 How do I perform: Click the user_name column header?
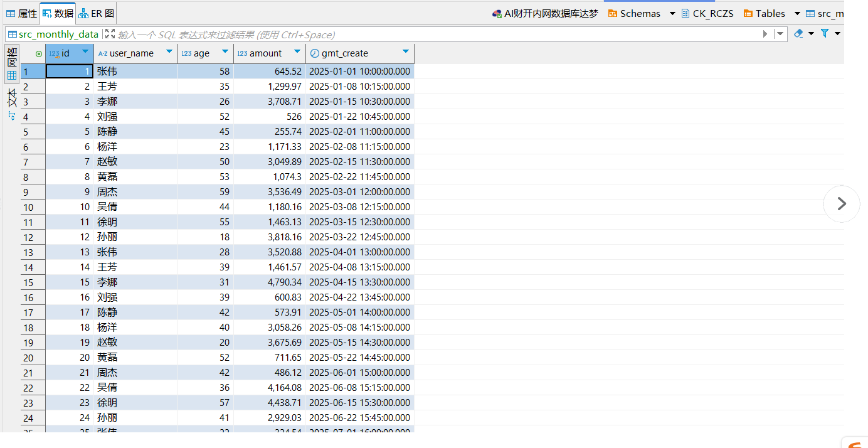[136, 53]
